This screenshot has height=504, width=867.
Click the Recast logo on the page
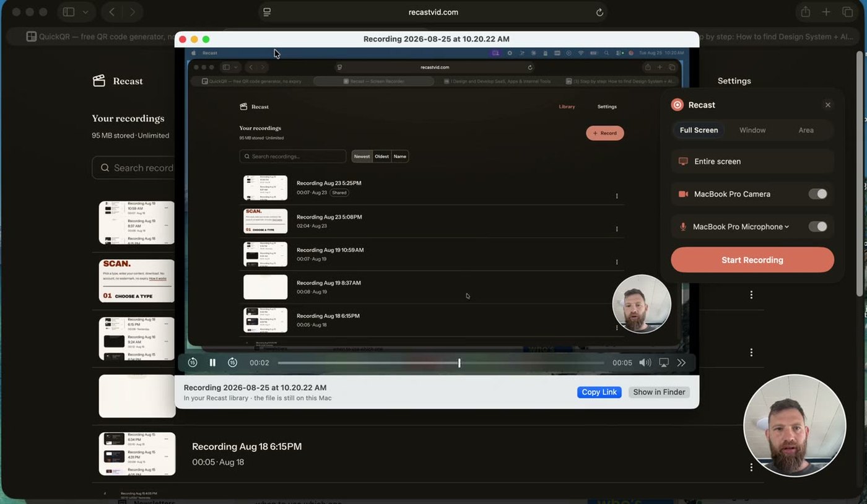point(118,80)
